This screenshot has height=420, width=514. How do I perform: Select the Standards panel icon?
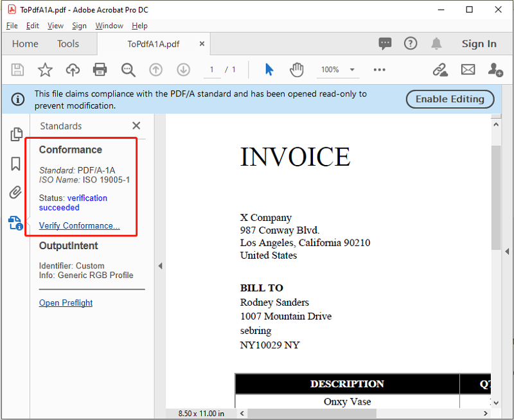[x=15, y=223]
